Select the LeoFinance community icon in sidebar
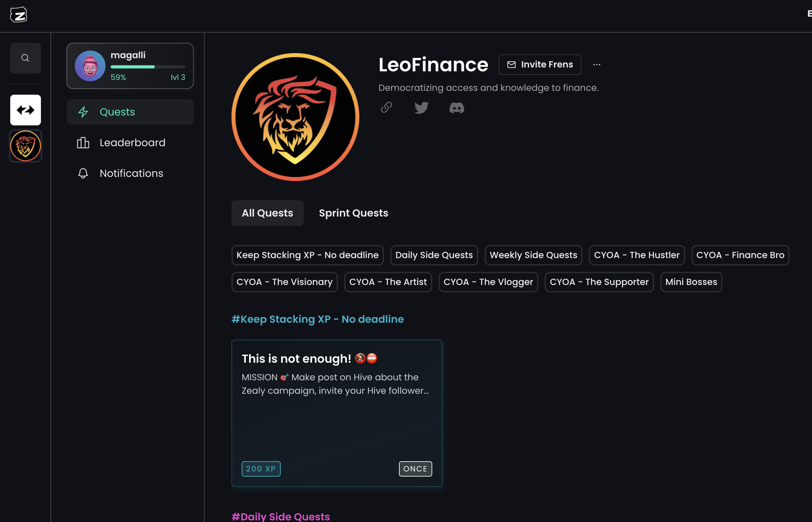Image resolution: width=812 pixels, height=522 pixels. (x=25, y=146)
